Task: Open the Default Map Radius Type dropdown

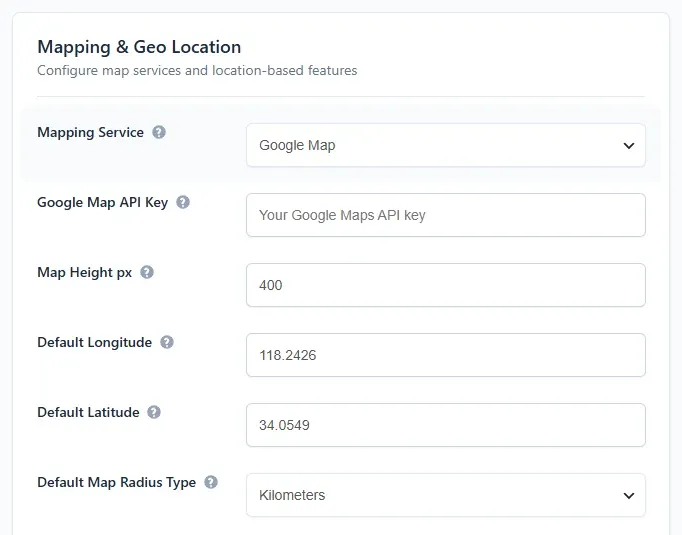Action: (446, 495)
